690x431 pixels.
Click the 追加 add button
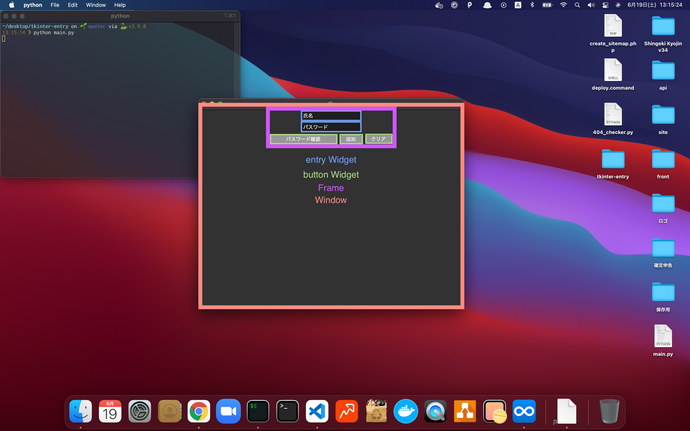click(x=351, y=139)
